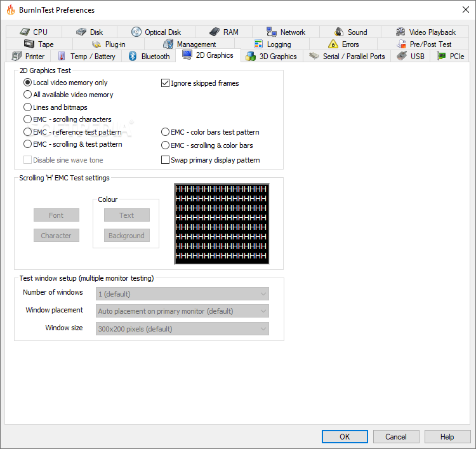Switch to the CPU tab
This screenshot has height=449, width=476.
[x=34, y=32]
